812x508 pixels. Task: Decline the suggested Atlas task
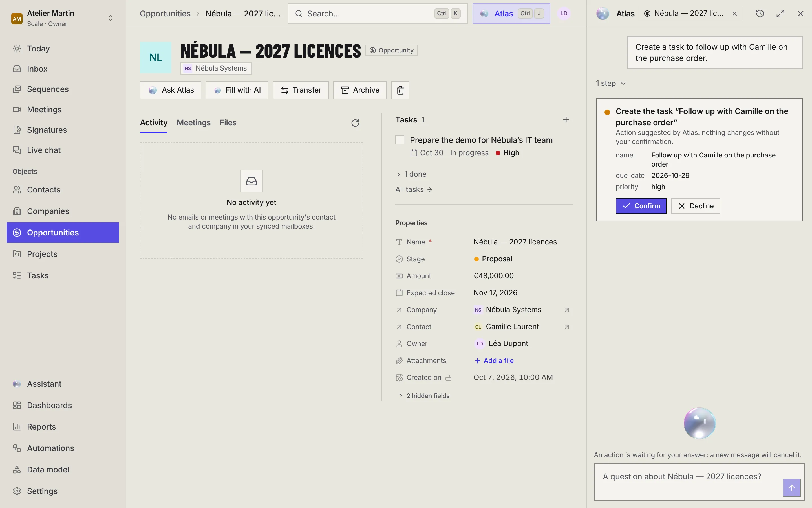point(695,206)
